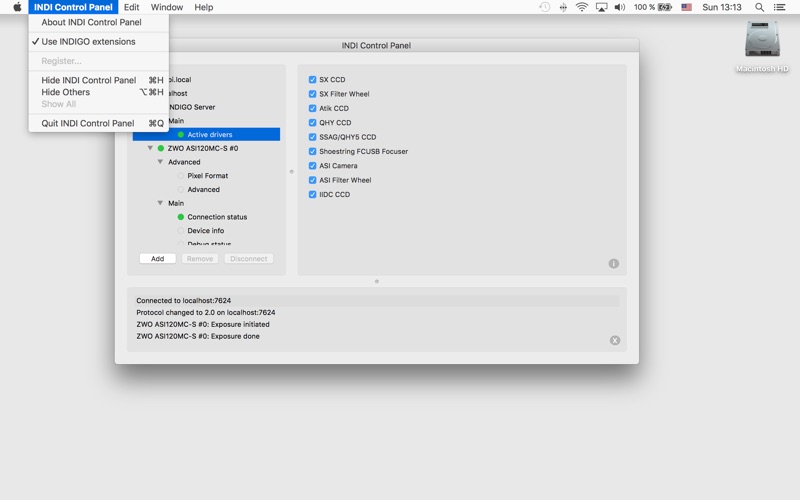Click the horizontal splitter dot above the log
Screen dimensions: 800x500
pyautogui.click(x=377, y=281)
